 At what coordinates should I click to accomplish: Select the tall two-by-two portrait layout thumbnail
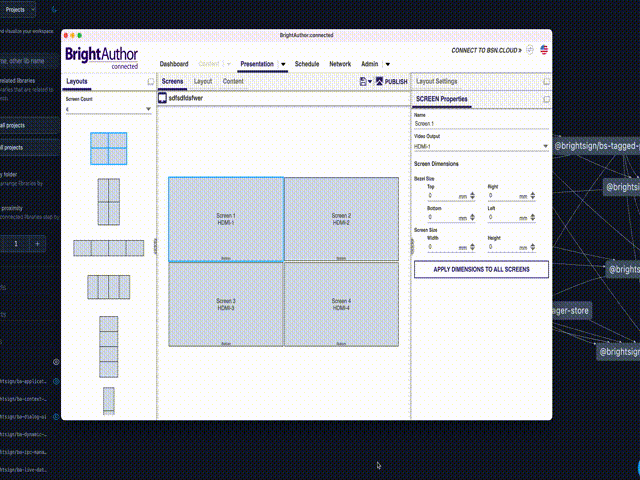(109, 202)
